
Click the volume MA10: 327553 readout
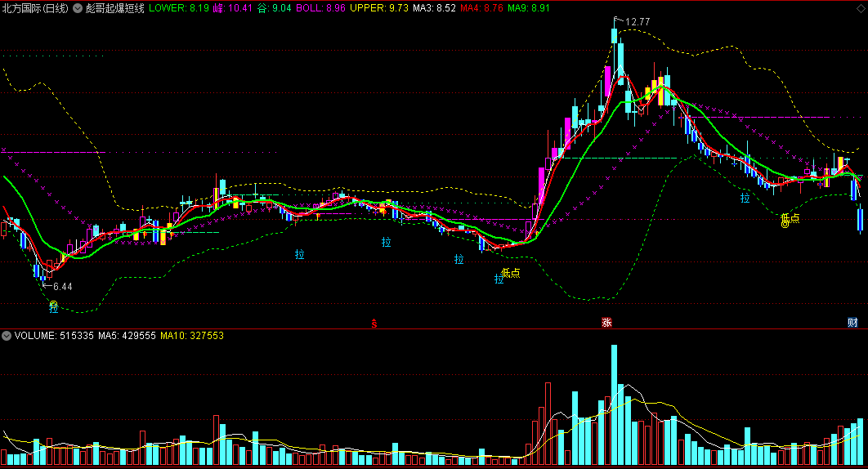(191, 336)
